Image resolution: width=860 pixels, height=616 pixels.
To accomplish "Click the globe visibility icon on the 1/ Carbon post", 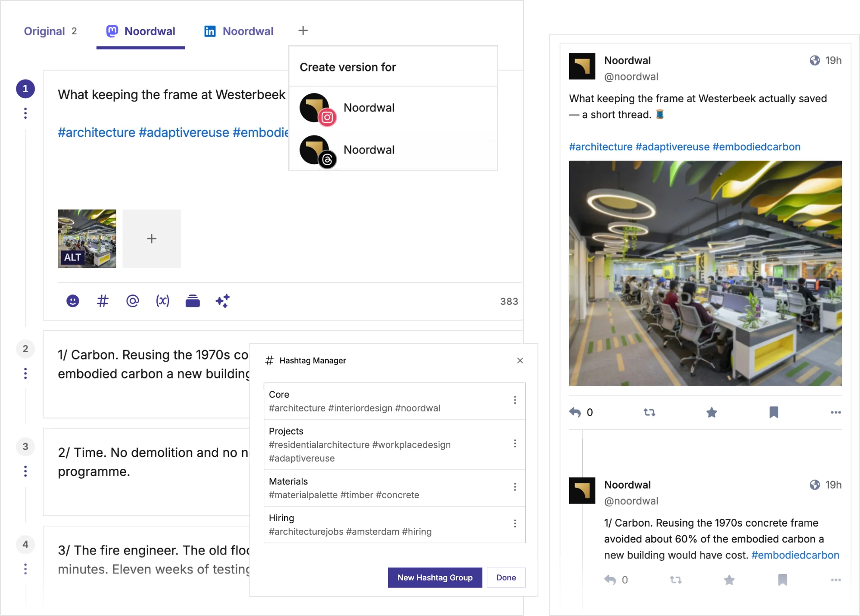I will [814, 485].
